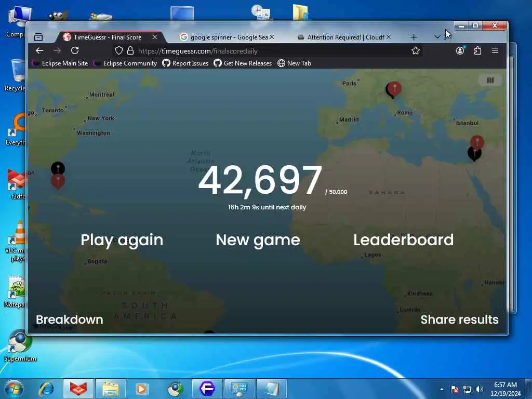Open the tracking protection shield icon

pyautogui.click(x=118, y=51)
